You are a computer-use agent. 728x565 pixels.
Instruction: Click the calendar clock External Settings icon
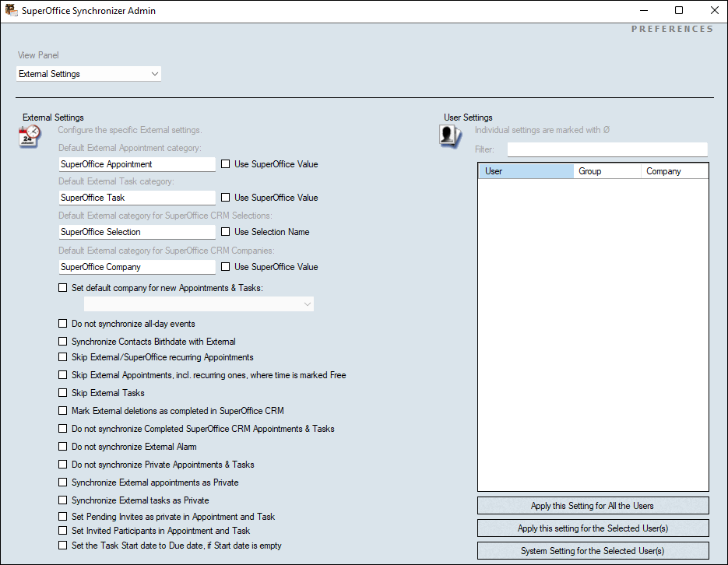pyautogui.click(x=30, y=136)
